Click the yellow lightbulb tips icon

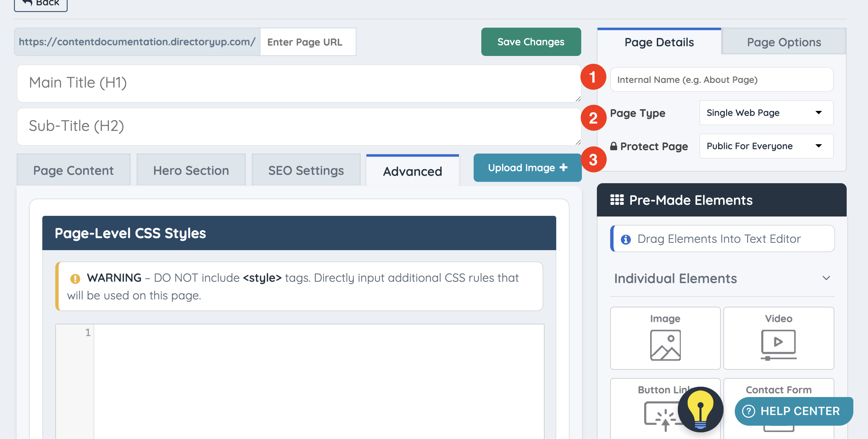[x=700, y=409]
